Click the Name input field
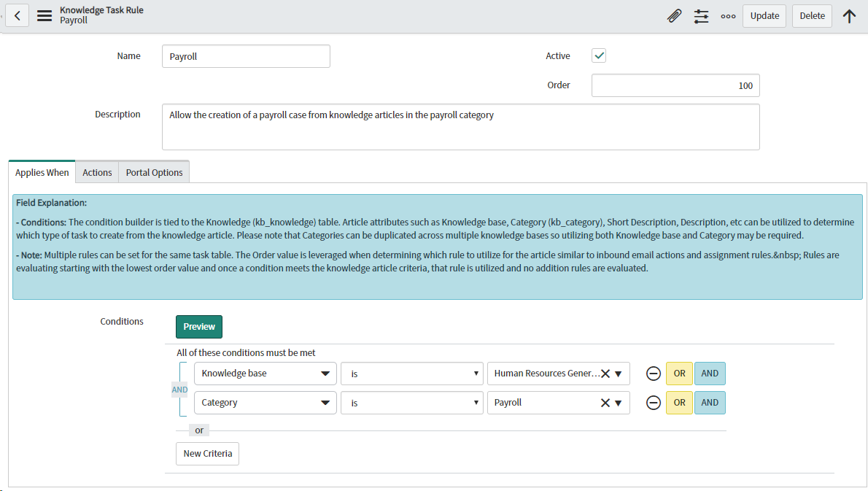Viewport: 868px width, 491px height. [246, 56]
